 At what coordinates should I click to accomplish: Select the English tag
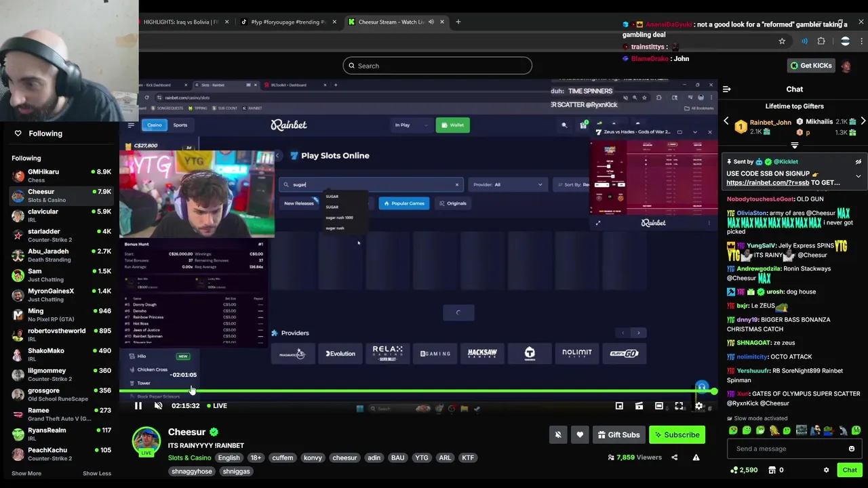click(229, 457)
